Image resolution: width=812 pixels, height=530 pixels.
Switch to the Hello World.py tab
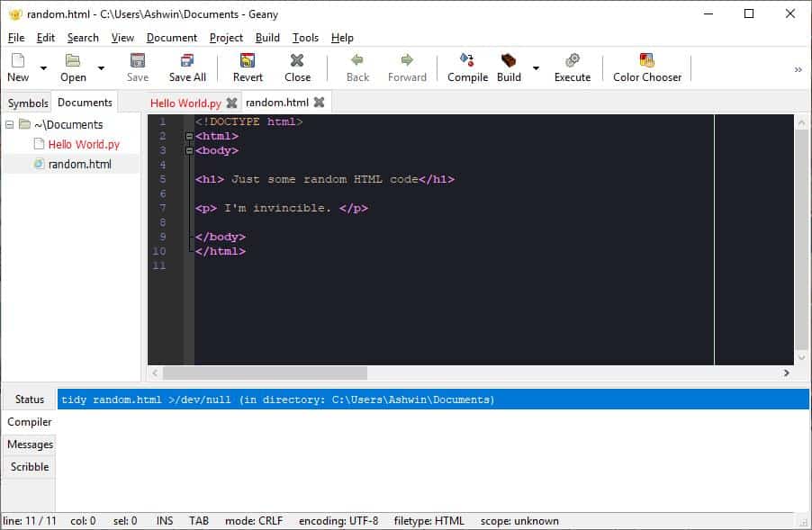coord(186,102)
